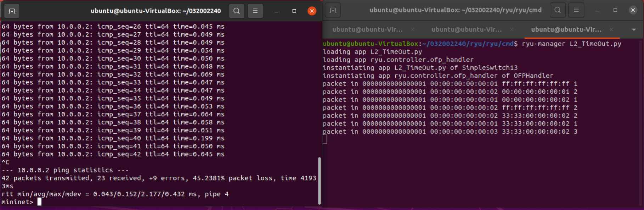
Task: Click 'instantiating app L2_TimeOut.py of SimpleSwitch13' line
Action: [420, 68]
